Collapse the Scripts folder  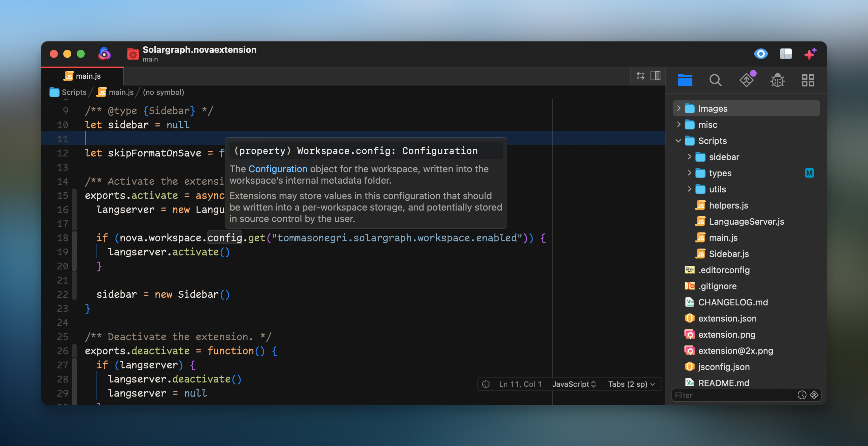click(x=679, y=141)
